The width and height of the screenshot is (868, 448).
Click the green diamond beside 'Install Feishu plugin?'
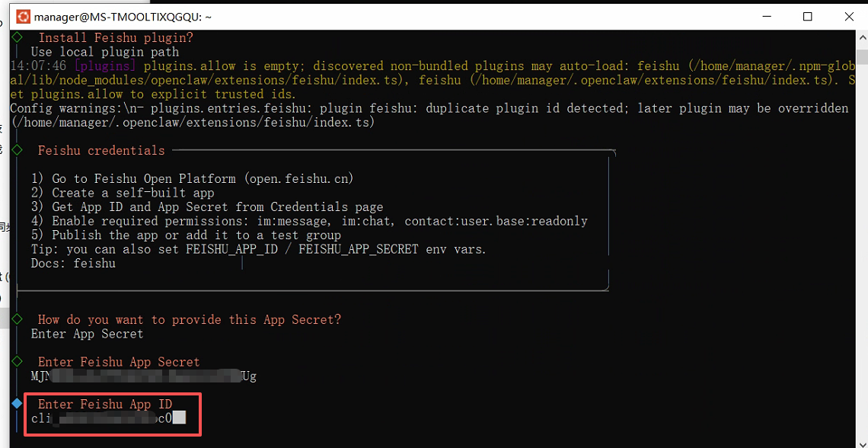click(18, 37)
